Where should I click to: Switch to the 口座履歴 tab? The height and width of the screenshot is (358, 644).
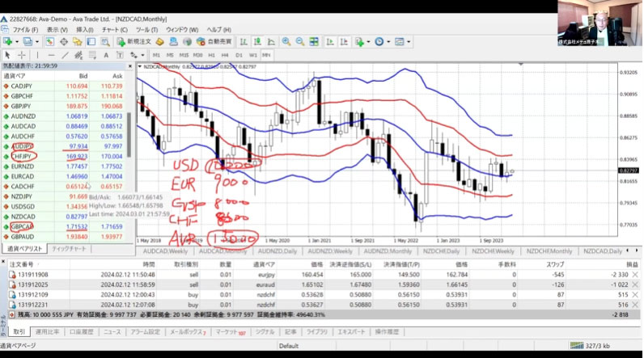(x=82, y=332)
